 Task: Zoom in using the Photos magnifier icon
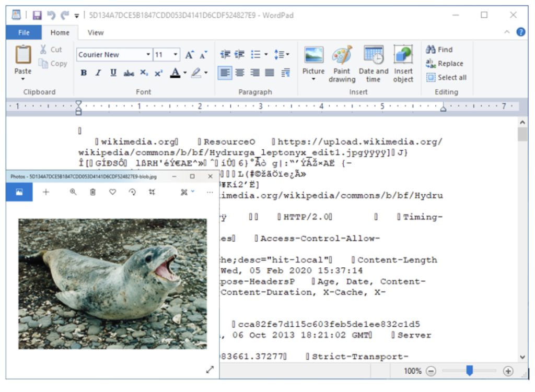[73, 192]
